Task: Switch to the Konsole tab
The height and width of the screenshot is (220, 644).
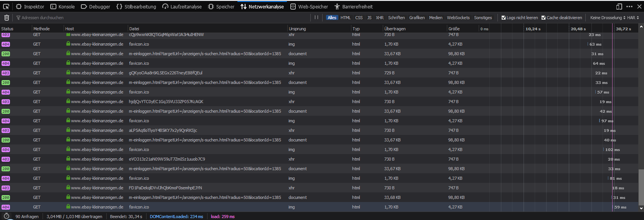Action: (63, 7)
